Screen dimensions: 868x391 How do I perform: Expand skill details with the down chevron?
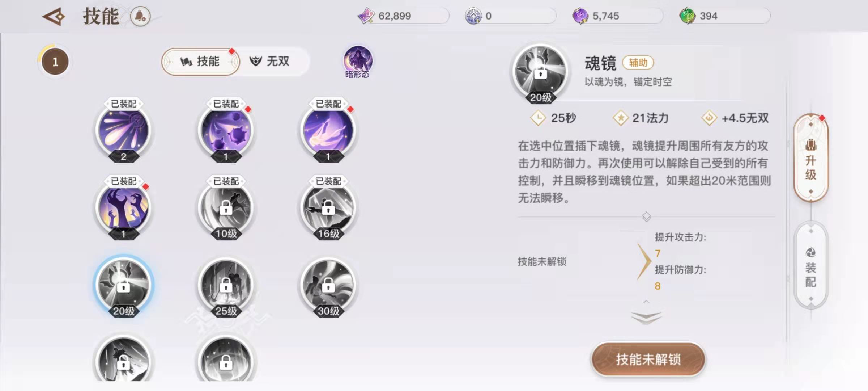pyautogui.click(x=646, y=317)
